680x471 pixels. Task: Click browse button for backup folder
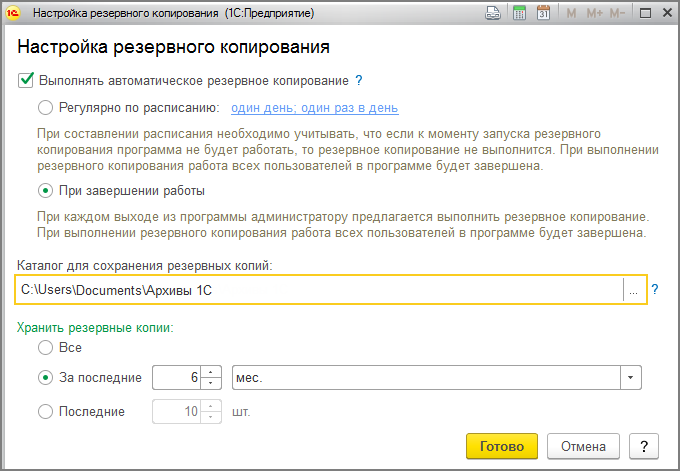click(633, 290)
